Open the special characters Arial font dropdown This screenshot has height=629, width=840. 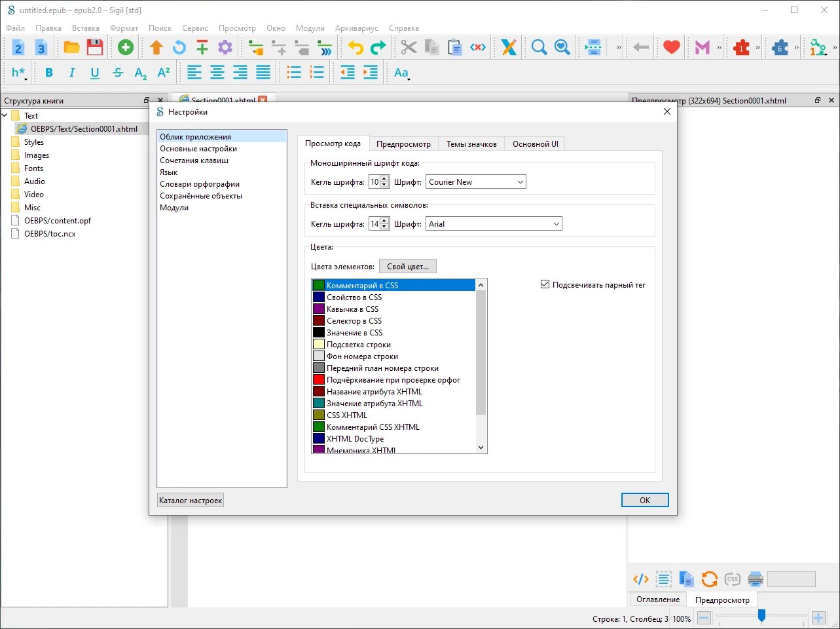494,224
